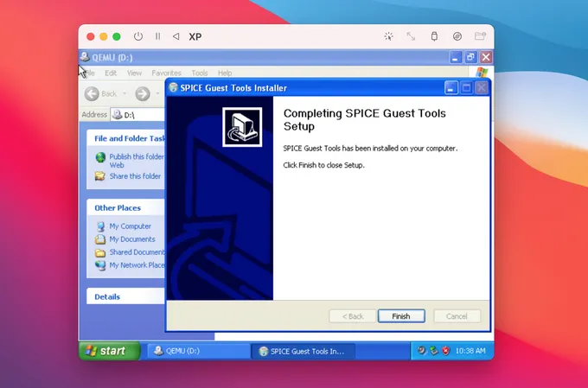Open the View menu in QEMU window
Viewport: 588px width, 388px height.
pyautogui.click(x=134, y=73)
